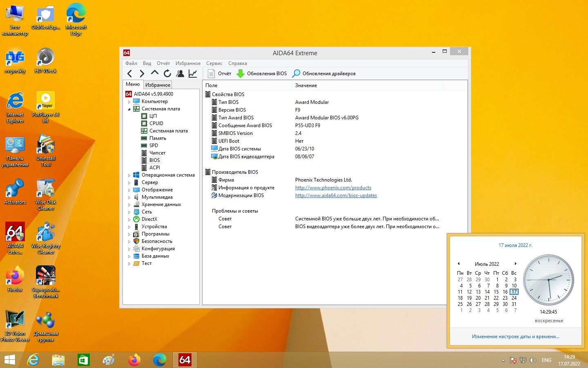The width and height of the screenshot is (588, 368).
Task: Switch to the Избранное tab
Action: pos(158,85)
